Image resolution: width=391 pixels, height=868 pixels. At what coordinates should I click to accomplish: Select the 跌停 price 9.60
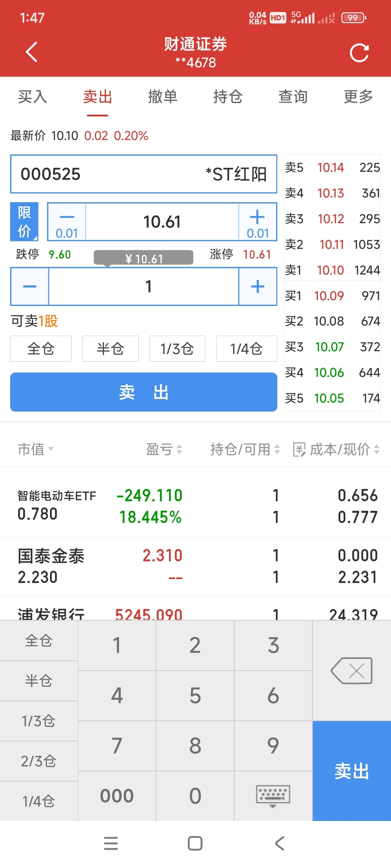[60, 254]
